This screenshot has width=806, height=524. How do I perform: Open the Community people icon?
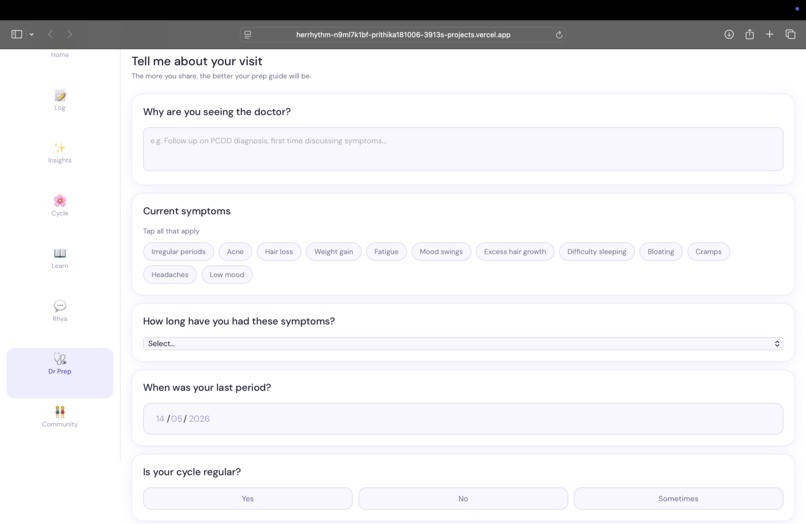60,411
